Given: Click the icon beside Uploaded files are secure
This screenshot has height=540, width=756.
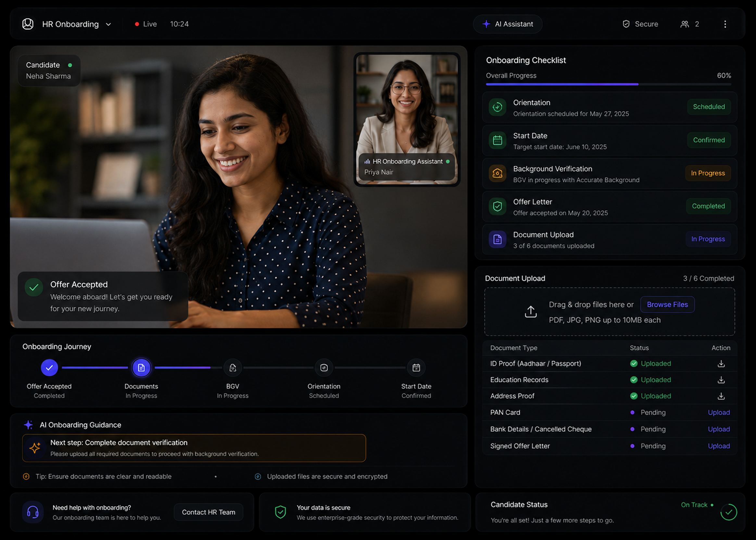Looking at the screenshot, I should tap(258, 476).
